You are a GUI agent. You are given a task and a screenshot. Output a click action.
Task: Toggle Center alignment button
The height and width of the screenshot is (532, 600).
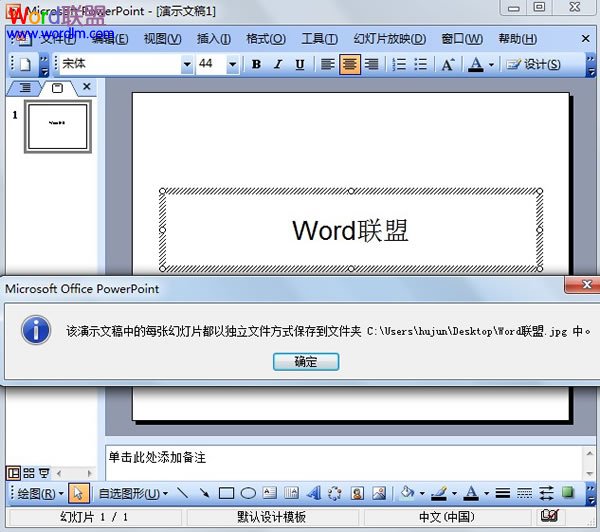[x=349, y=64]
